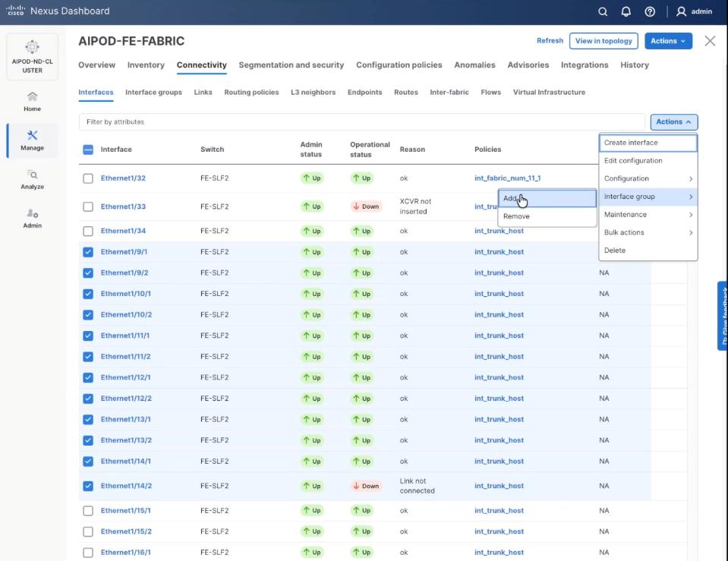Open the admin user profile icon

681,11
